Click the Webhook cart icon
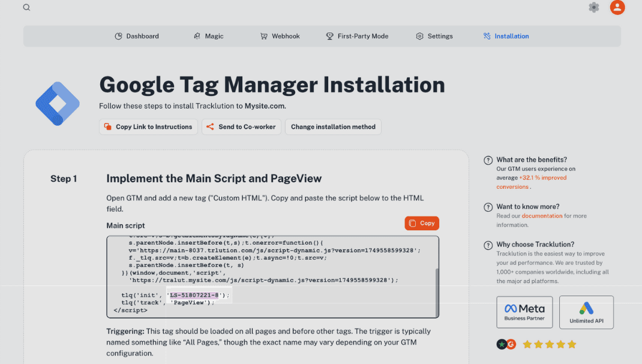Viewport: 642px width, 364px height. 264,36
